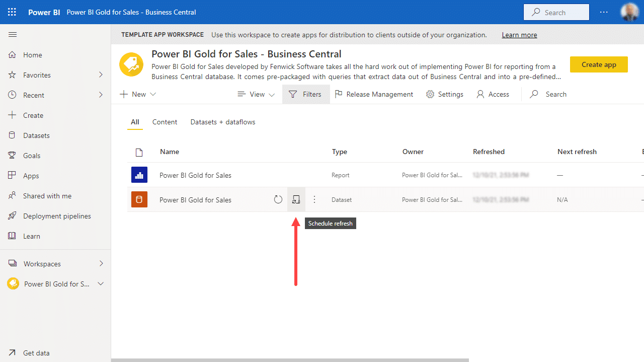This screenshot has height=362, width=644.
Task: Click the search box in the top bar
Action: [556, 12]
